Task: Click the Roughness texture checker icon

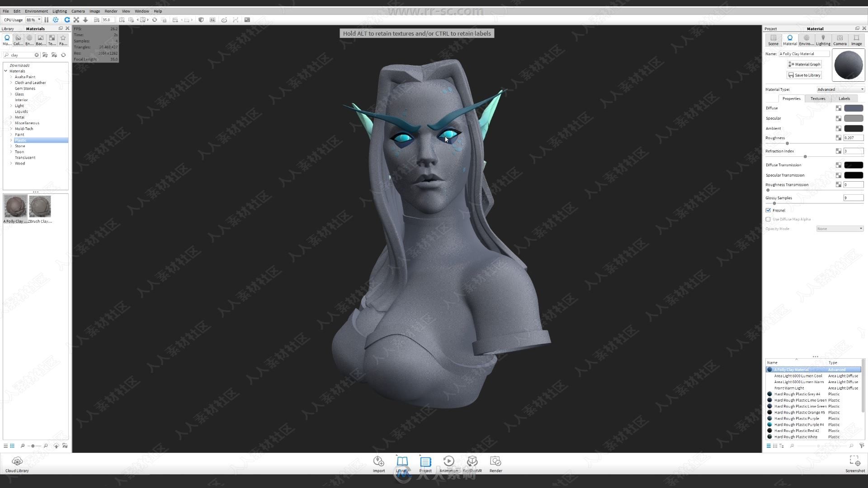Action: 839,138
